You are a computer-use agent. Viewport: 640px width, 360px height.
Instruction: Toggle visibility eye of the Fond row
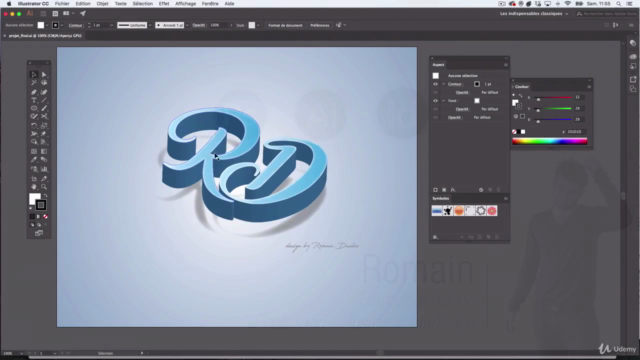point(435,101)
